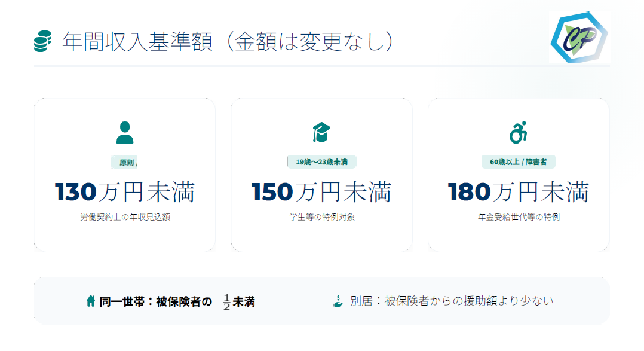Click the 150万円未満 amount text
644x351 pixels.
321,193
